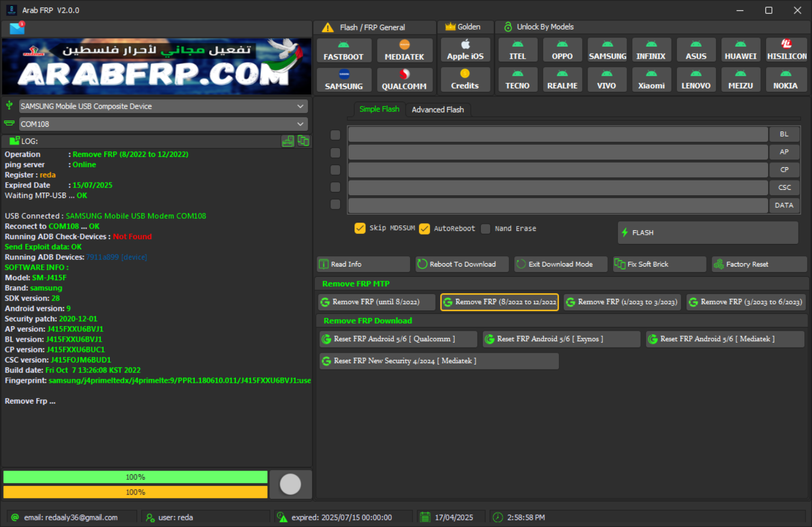812x527 pixels.
Task: Click Fix Soft Brick
Action: tap(659, 264)
